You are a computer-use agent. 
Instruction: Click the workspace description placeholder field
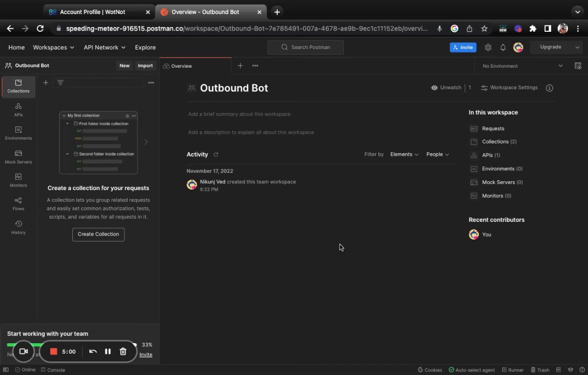tap(251, 132)
